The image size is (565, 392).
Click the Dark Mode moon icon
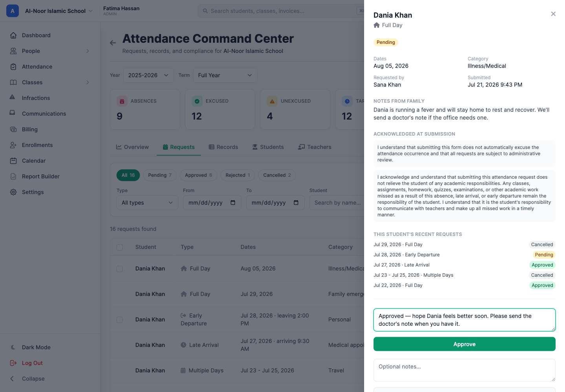(13, 347)
